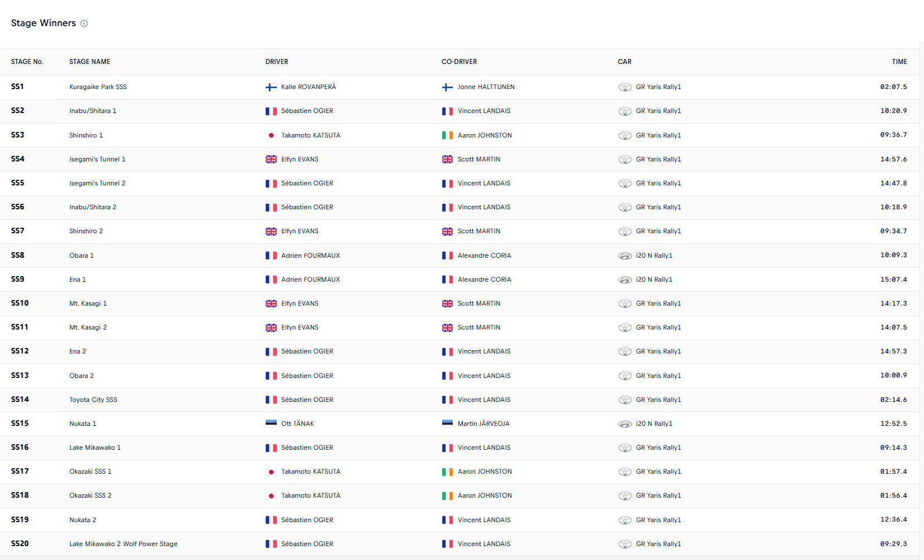Click the Japanese flag in the SS3 row
This screenshot has width=924, height=560.
[271, 135]
